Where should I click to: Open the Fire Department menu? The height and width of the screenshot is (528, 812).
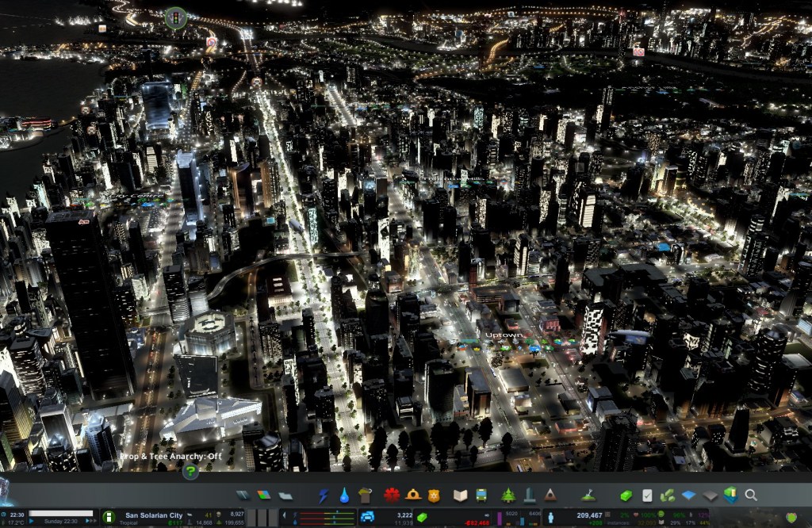click(x=412, y=495)
